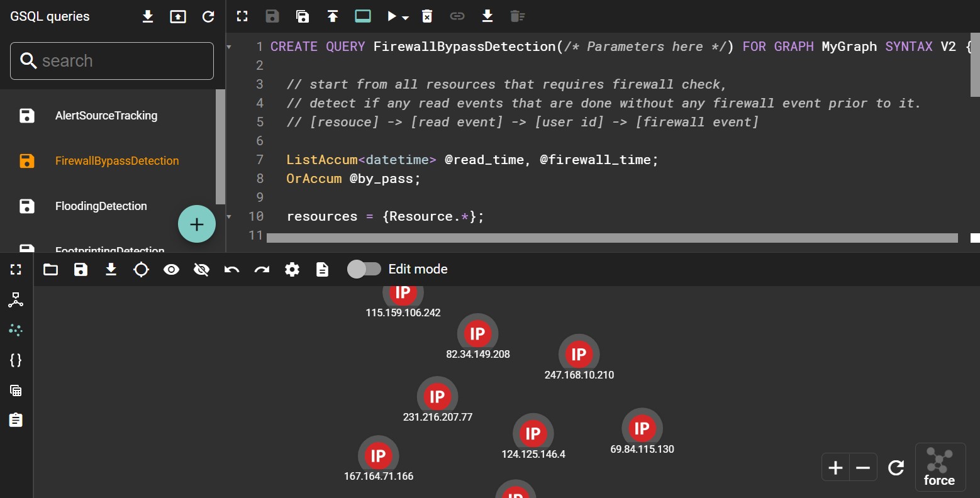Zoom out on the graph

coord(863,468)
